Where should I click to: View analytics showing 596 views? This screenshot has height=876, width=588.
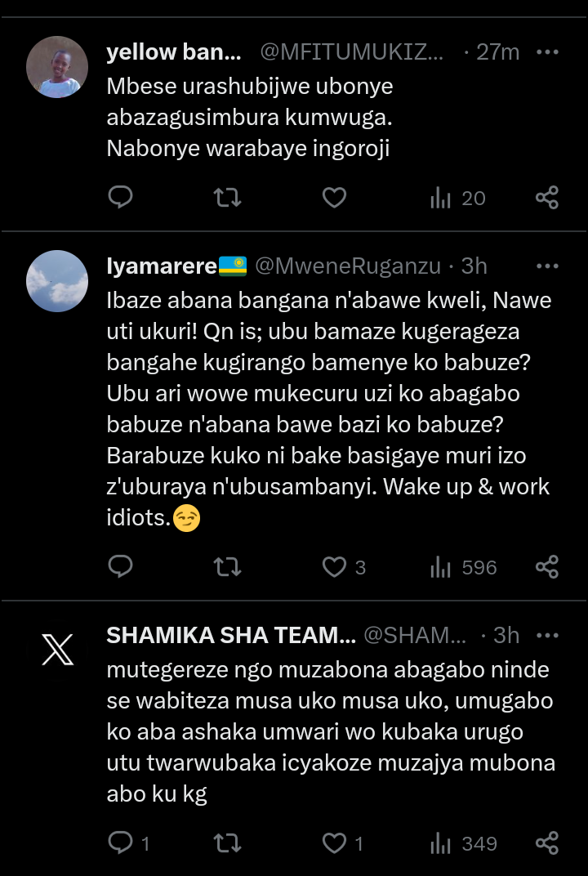point(463,566)
